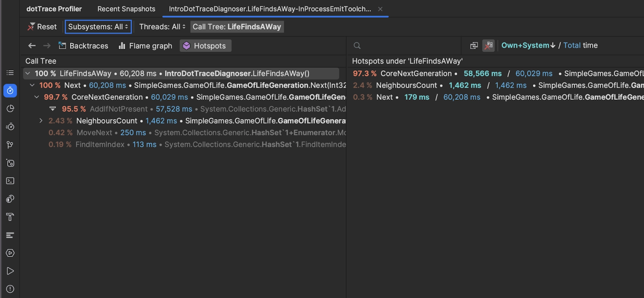
Task: Open the Subsystems: All dropdown
Action: click(98, 27)
